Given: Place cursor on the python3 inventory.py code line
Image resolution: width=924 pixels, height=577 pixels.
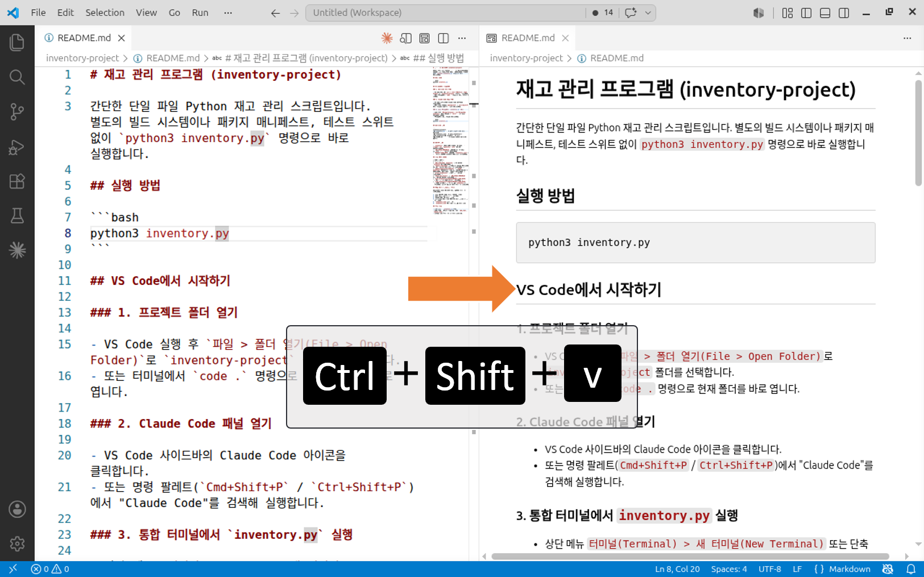Looking at the screenshot, I should coord(160,233).
